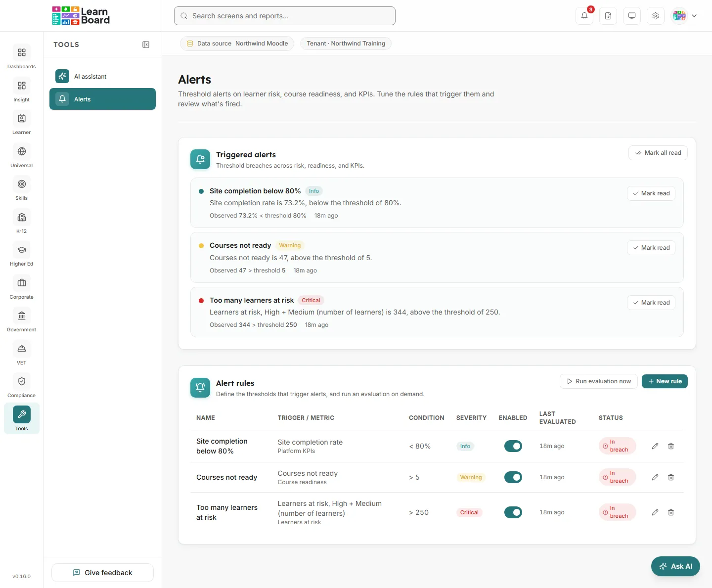Open the Higher Ed section

tap(22, 254)
